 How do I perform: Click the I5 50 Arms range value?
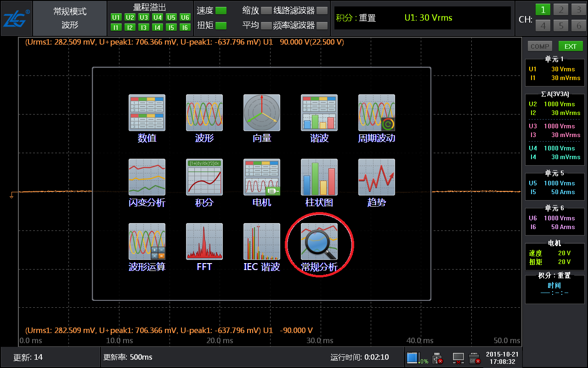pyautogui.click(x=563, y=192)
